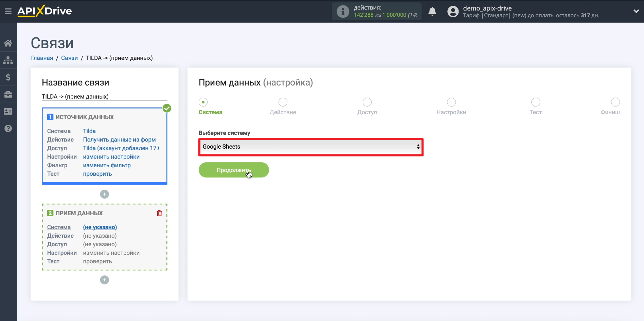Select the 'Действие' step circle
The height and width of the screenshot is (321, 644).
(283, 102)
